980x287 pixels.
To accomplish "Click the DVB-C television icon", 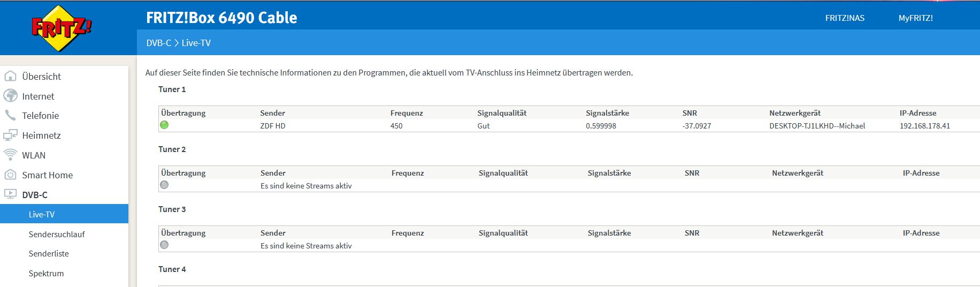I will point(10,194).
